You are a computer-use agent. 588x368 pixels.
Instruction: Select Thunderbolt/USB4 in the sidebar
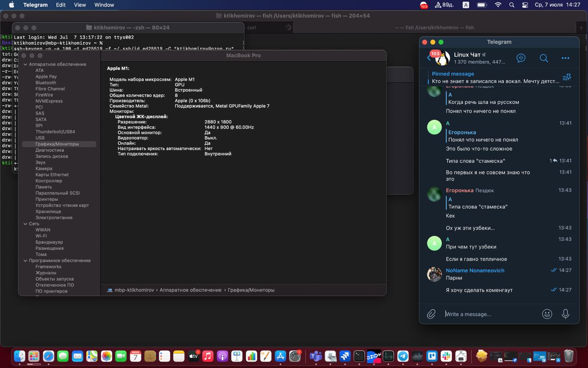[x=55, y=132]
